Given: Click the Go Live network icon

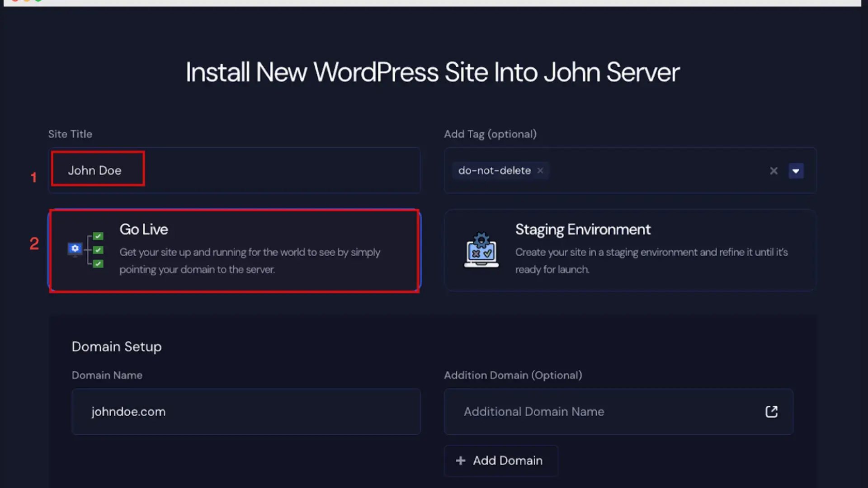Looking at the screenshot, I should pyautogui.click(x=85, y=249).
